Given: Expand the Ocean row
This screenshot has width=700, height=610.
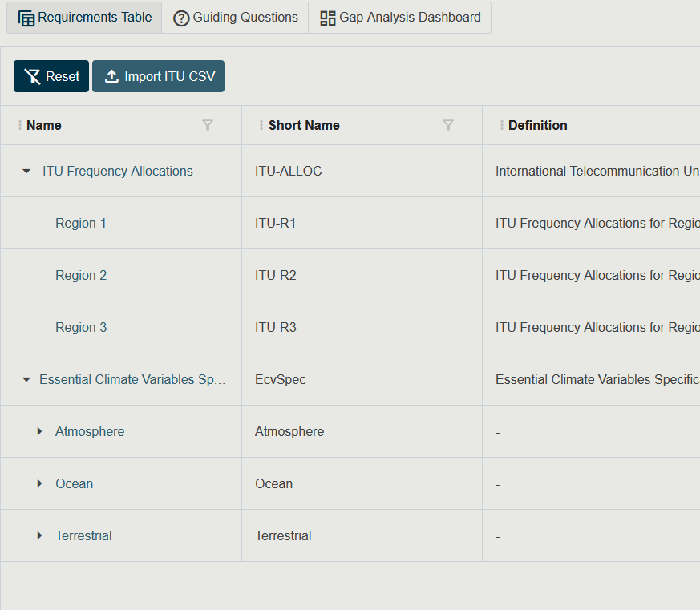Looking at the screenshot, I should pos(40,483).
